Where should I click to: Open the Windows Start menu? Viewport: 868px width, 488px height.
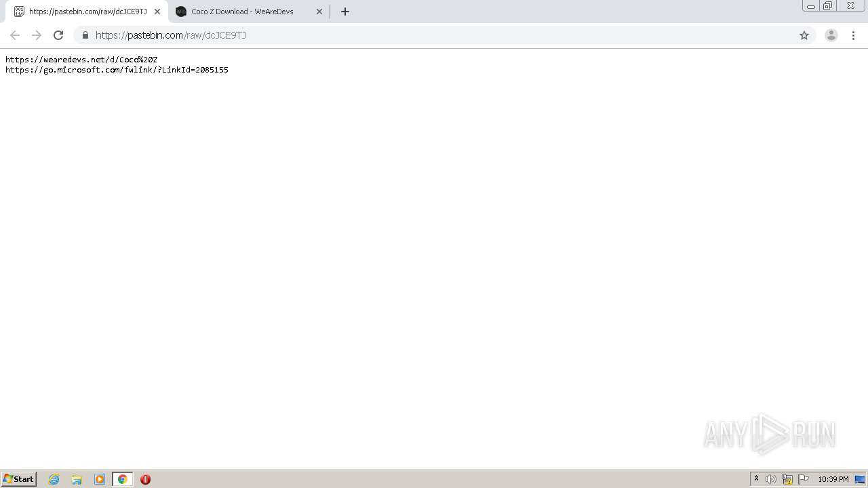pos(19,479)
